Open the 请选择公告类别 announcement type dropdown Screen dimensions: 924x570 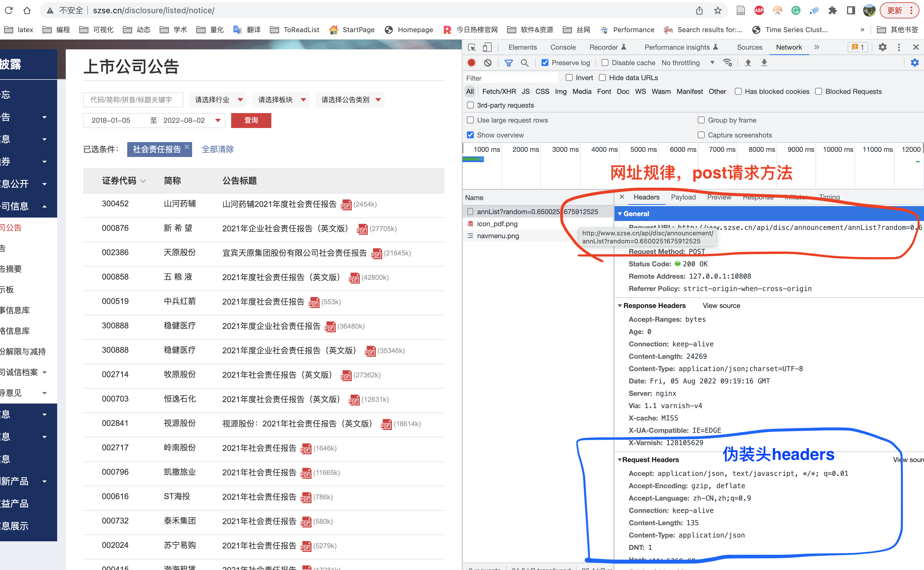tap(349, 100)
